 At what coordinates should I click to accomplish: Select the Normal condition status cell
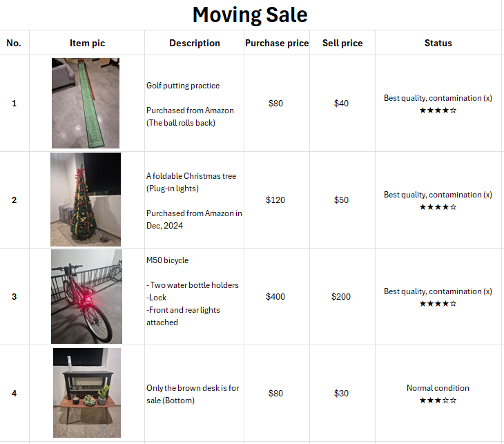[x=438, y=393]
